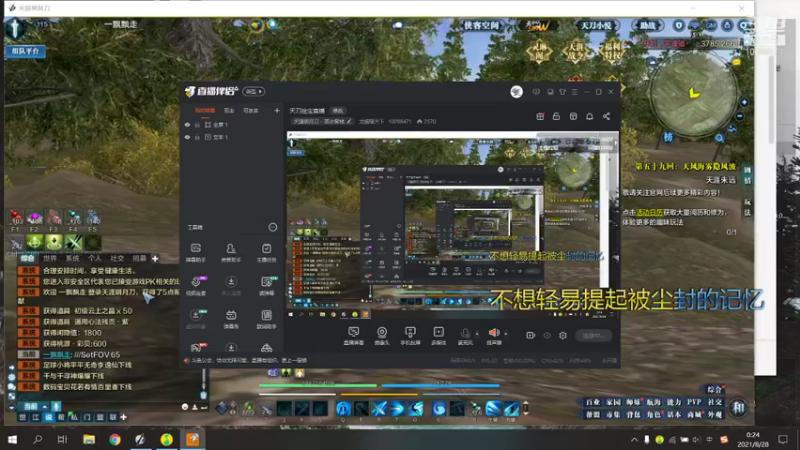Click the emoji face icon in chat input
This screenshot has height=450, width=800.
point(185,407)
